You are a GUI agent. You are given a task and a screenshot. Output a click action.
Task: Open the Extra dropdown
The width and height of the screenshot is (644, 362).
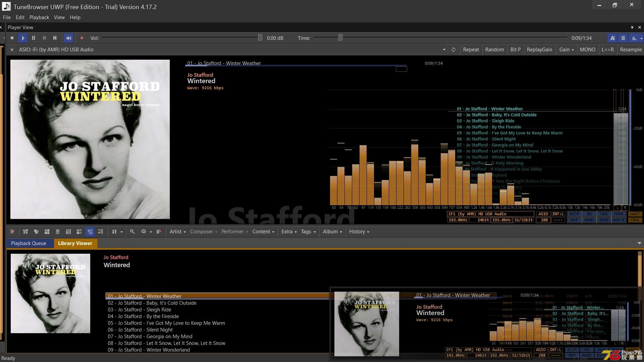(289, 232)
